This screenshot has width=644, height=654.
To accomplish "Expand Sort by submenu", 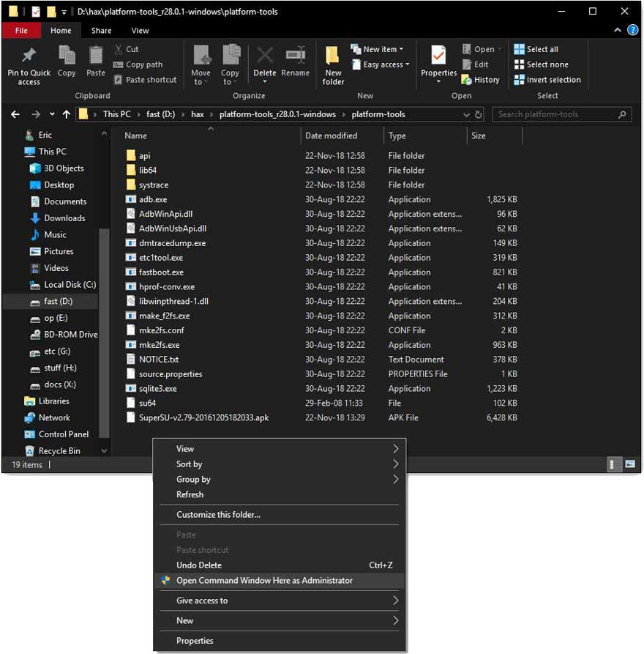I will tap(280, 464).
